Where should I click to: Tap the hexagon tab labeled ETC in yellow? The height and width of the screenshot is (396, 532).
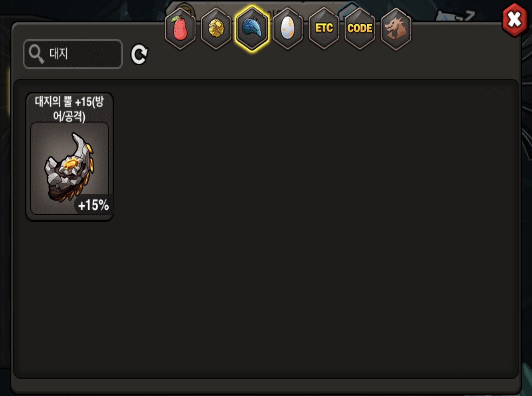click(x=324, y=29)
